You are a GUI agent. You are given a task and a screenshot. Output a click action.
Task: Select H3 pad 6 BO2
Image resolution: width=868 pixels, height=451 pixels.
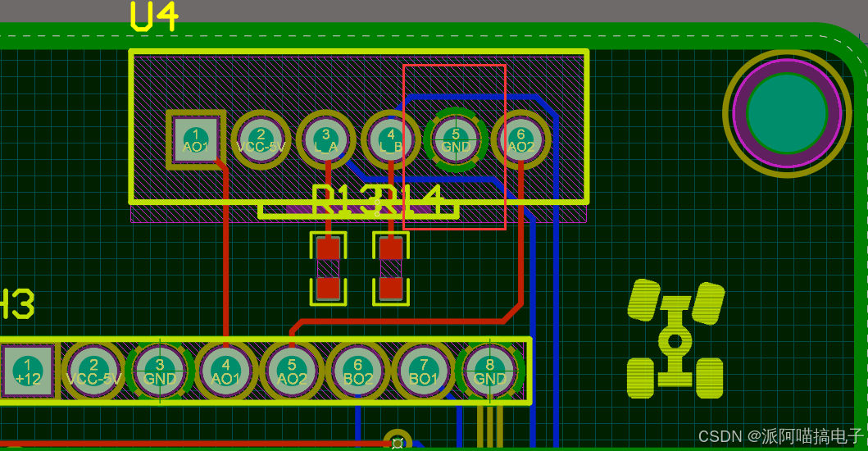(x=357, y=371)
